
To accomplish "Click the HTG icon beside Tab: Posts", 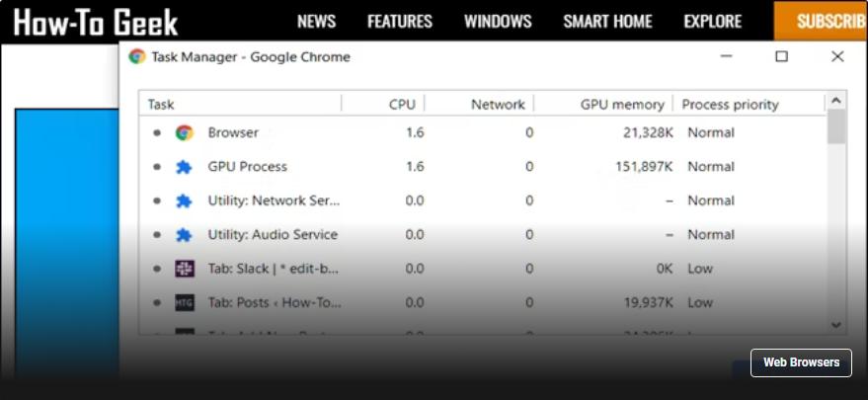I will pyautogui.click(x=185, y=302).
